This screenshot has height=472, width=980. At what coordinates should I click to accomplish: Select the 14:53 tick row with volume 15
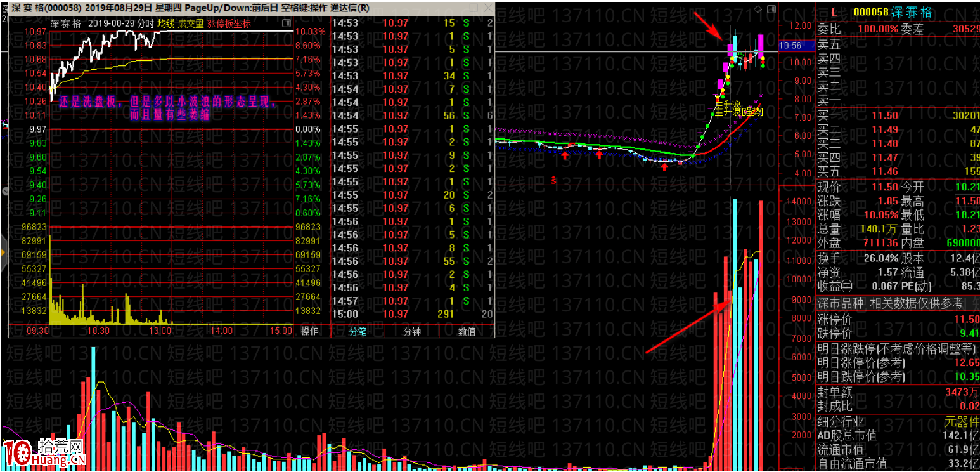[x=412, y=23]
